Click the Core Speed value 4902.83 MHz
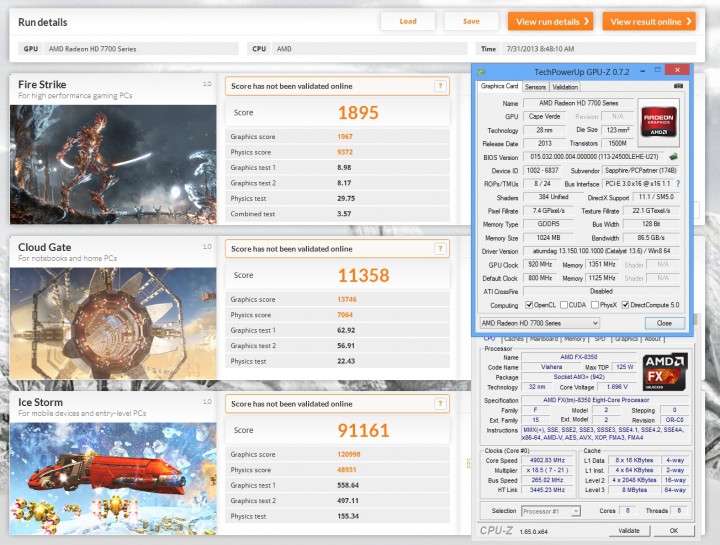The height and width of the screenshot is (545, 720). (x=547, y=460)
